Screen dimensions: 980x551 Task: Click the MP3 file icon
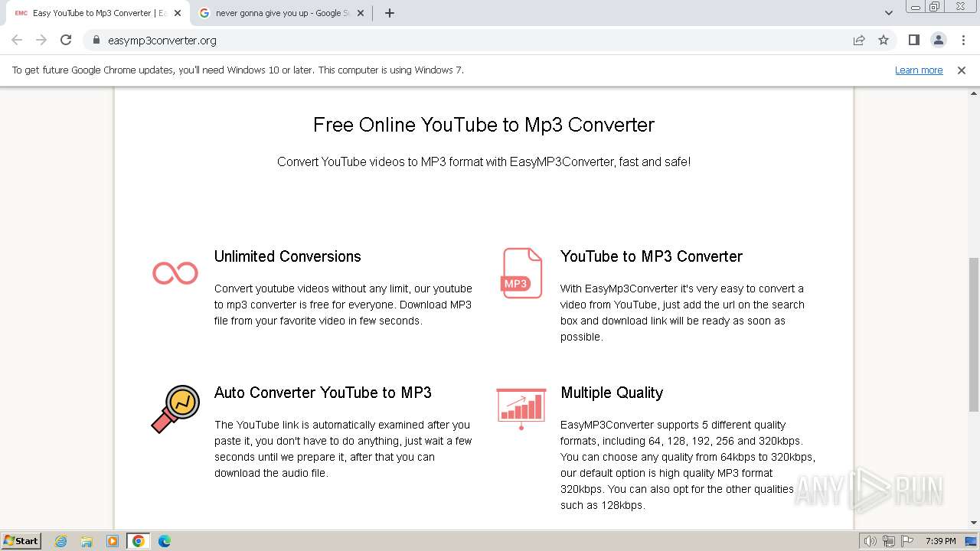(x=521, y=272)
